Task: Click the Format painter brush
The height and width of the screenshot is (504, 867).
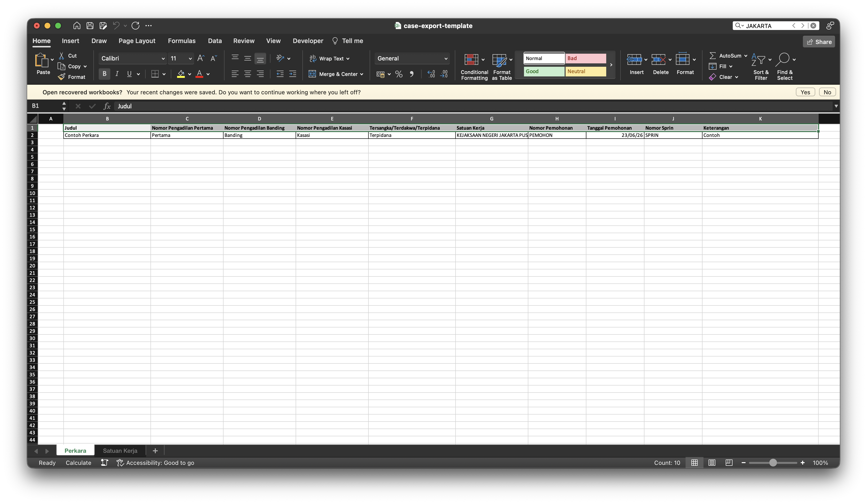Action: point(62,77)
